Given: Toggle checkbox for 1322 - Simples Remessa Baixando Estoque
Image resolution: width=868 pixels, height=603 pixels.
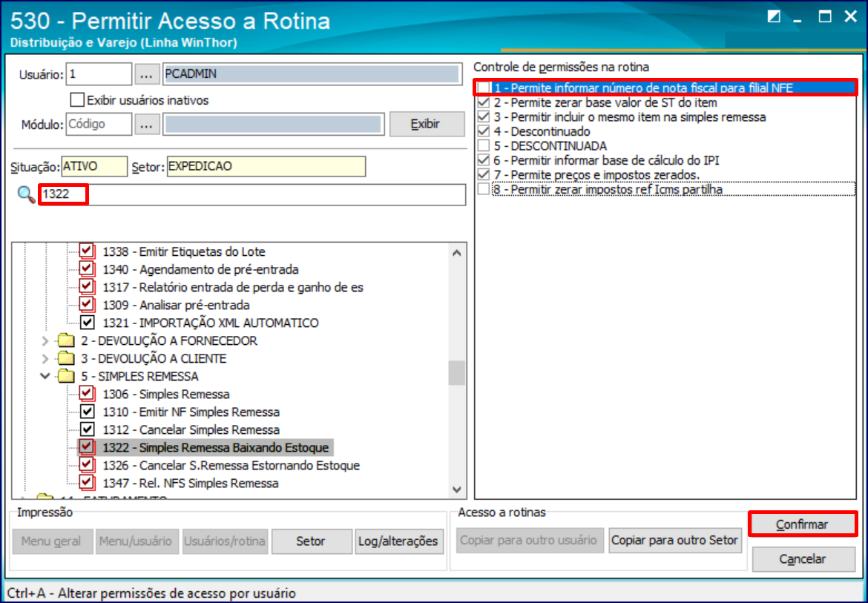Looking at the screenshot, I should pos(87,447).
